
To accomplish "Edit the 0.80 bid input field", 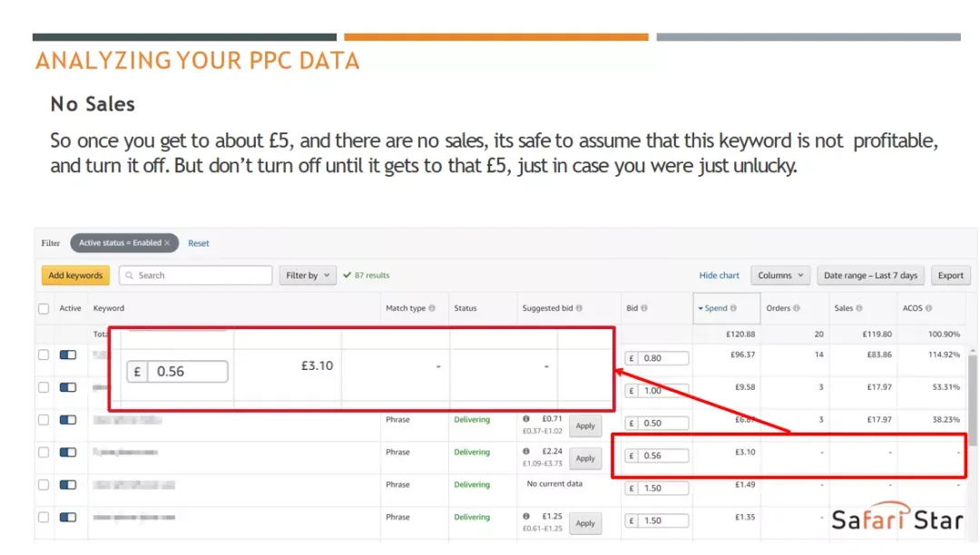I will (x=657, y=358).
